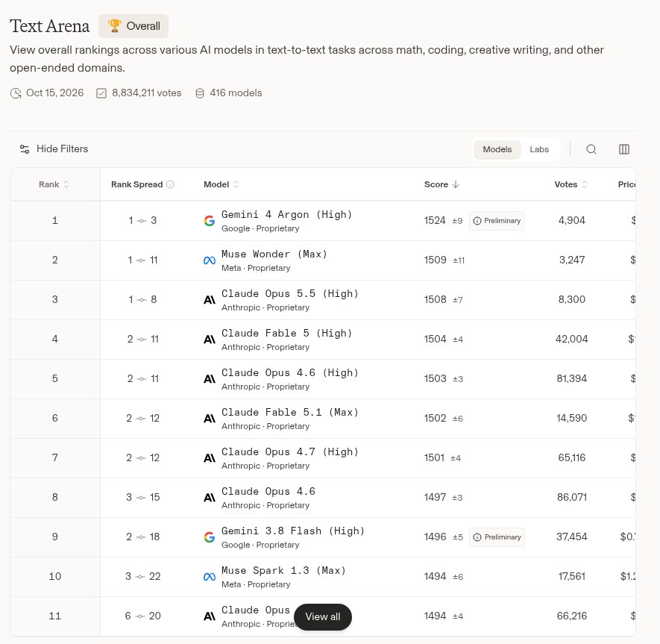Open the Muse Wonder (Max) model
The height and width of the screenshot is (644, 660).
coord(274,254)
